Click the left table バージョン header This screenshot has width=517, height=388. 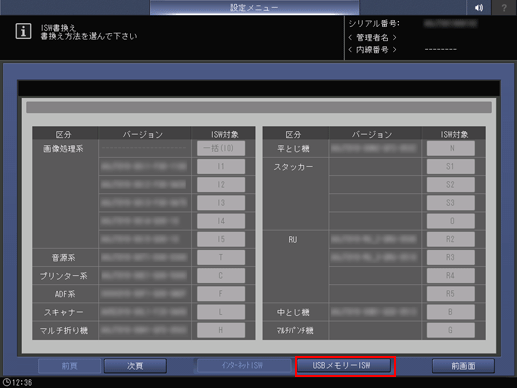point(143,134)
